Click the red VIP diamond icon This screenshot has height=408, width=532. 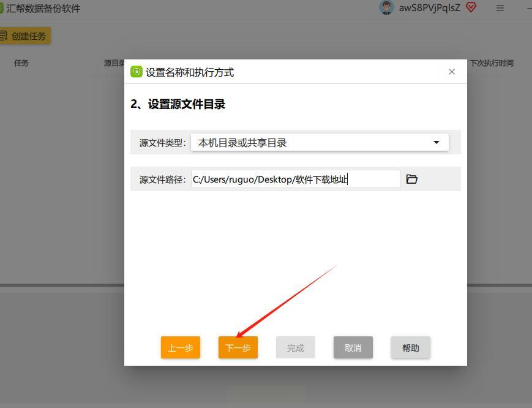coord(471,7)
